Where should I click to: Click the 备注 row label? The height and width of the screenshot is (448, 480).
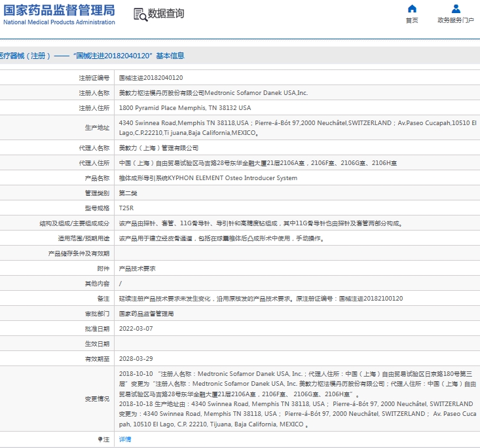103,299
